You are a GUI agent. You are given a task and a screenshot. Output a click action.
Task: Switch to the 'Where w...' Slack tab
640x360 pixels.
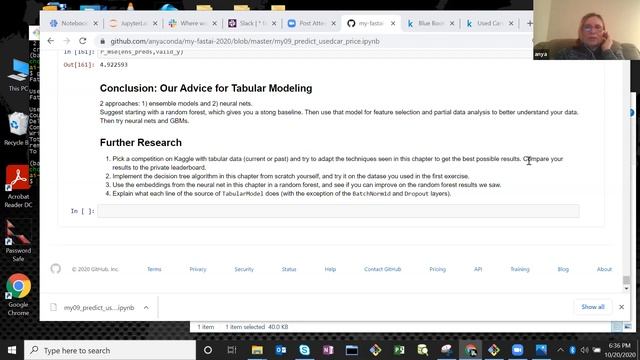[x=193, y=23]
